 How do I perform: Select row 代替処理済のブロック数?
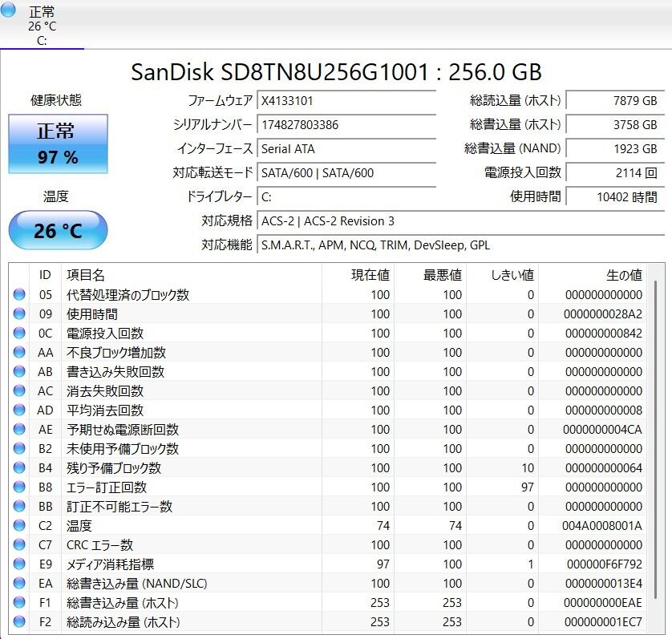point(329,294)
